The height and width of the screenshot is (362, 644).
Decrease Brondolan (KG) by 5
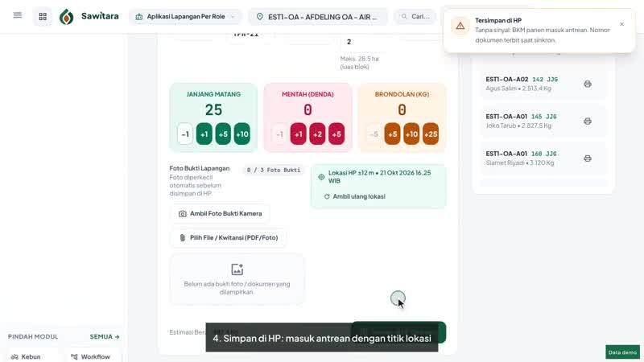pyautogui.click(x=374, y=134)
